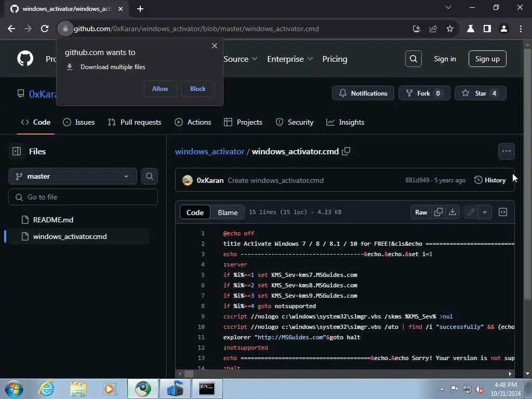Open Windows Explorer folder from taskbar
This screenshot has width=532, height=399.
79,389
